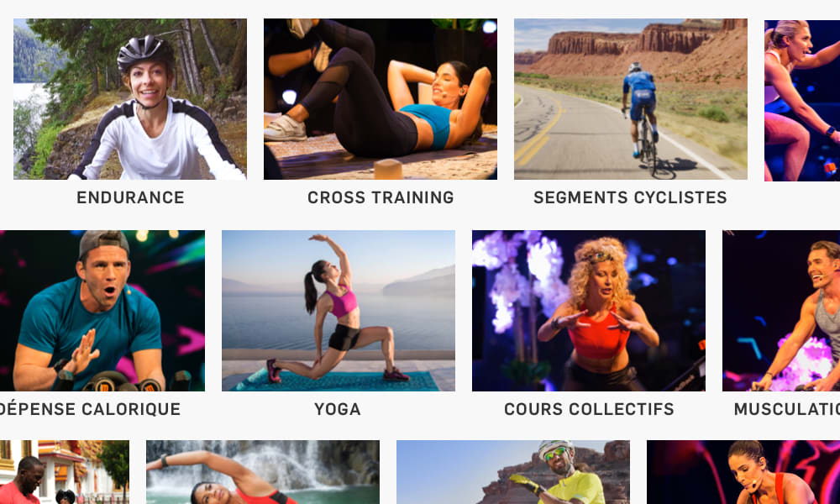Viewport: 840px width, 504px height.
Task: Select the cyclist in yellow jersey thumbnail
Action: (x=513, y=472)
